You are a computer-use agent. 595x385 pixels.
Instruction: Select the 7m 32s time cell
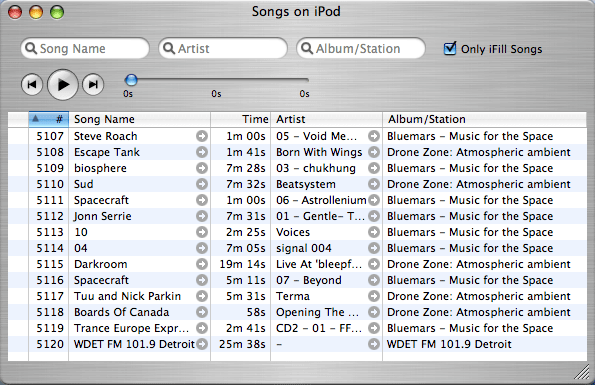click(x=246, y=184)
